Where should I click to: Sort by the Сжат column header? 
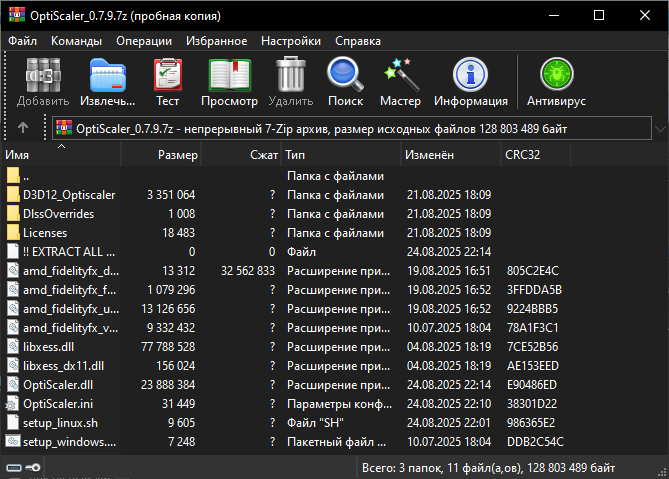[x=241, y=155]
